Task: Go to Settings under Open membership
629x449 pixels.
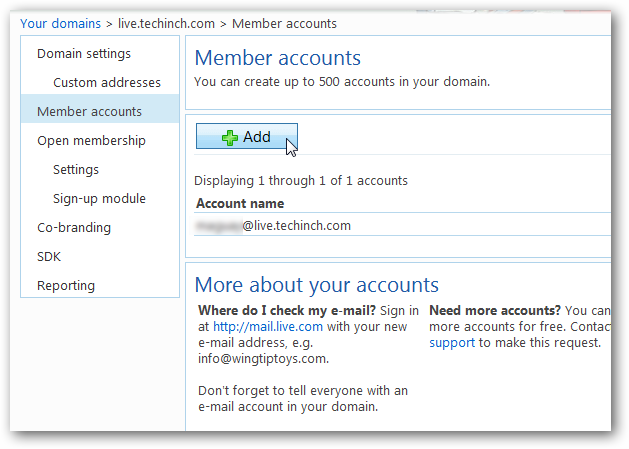Action: 76,169
